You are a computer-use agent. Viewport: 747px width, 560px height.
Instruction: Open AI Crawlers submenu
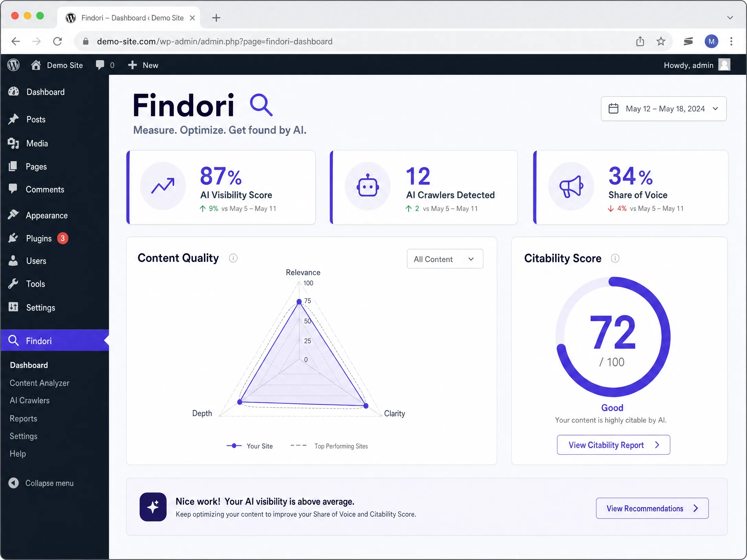click(x=30, y=400)
